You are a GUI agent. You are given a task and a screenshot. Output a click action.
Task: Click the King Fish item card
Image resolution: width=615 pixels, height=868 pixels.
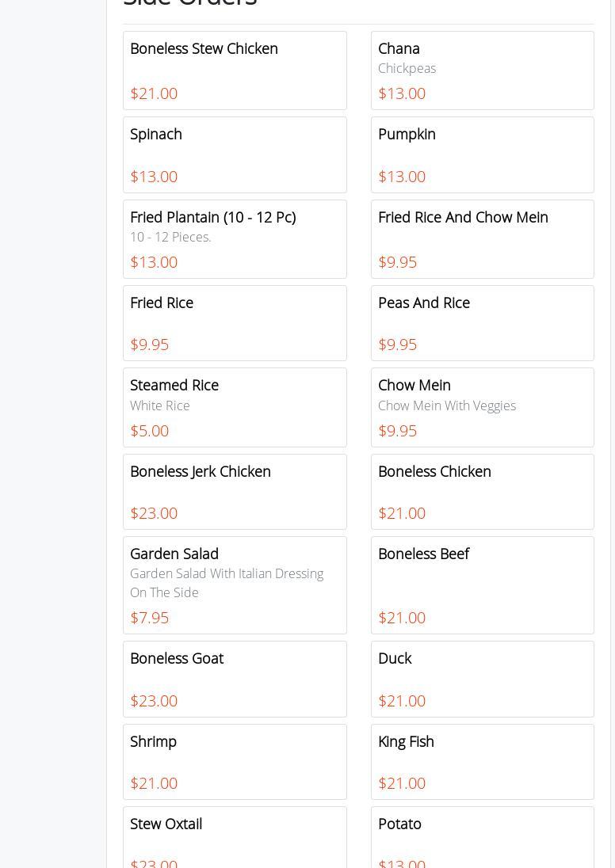[x=482, y=761]
